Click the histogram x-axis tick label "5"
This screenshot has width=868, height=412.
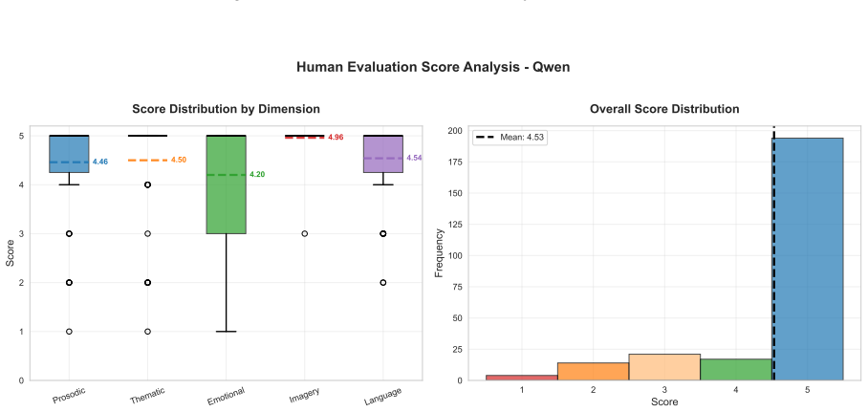(807, 390)
